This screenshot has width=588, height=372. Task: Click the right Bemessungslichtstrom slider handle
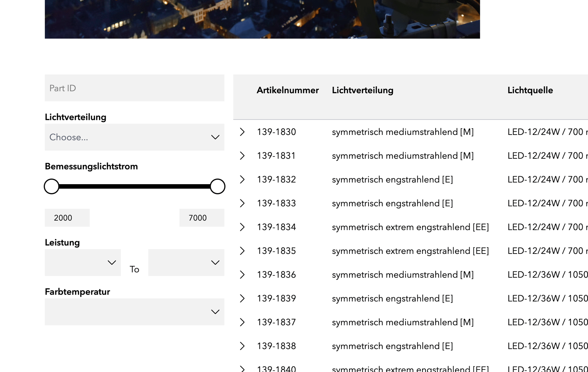click(217, 186)
